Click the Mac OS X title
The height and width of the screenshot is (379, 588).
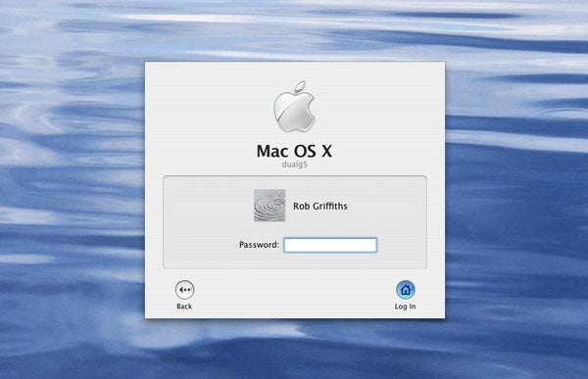click(294, 151)
